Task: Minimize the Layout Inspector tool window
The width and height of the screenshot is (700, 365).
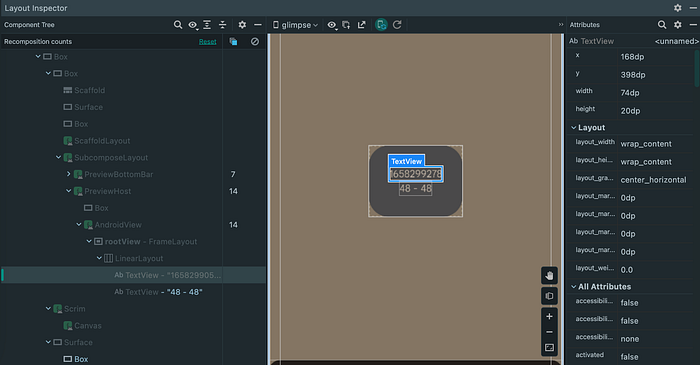Action: (693, 8)
